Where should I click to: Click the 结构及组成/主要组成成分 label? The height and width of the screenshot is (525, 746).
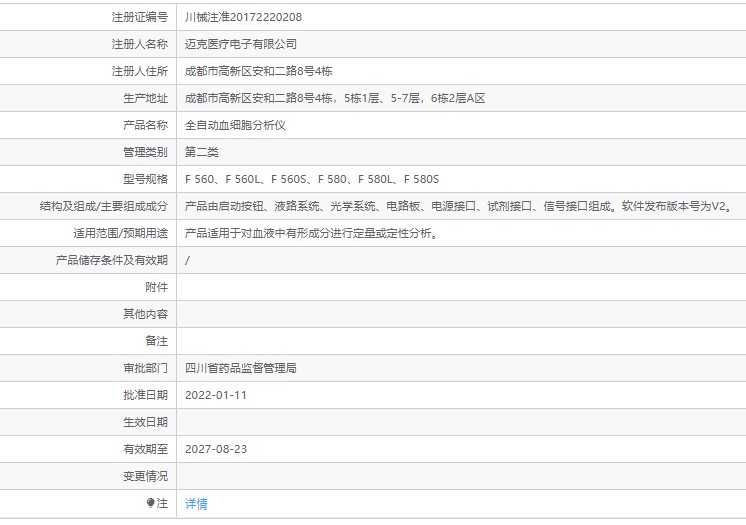pyautogui.click(x=104, y=206)
